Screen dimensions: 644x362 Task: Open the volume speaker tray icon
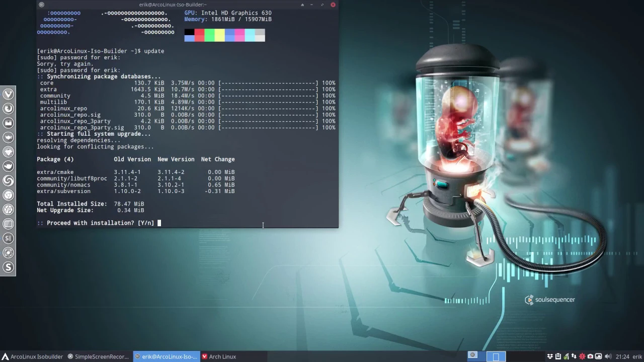(608, 356)
